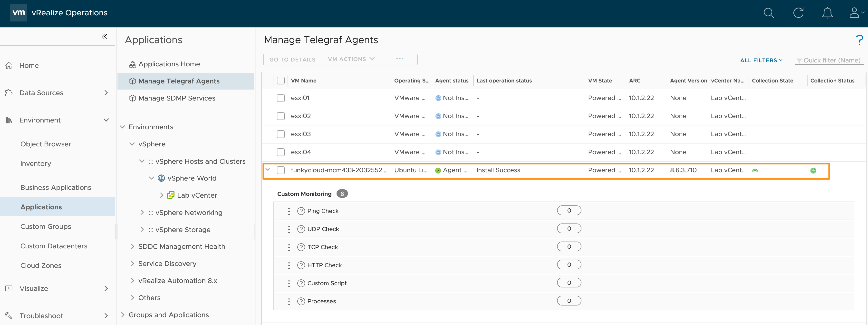The image size is (868, 325).
Task: Click the blue help question mark icon
Action: (x=859, y=40)
